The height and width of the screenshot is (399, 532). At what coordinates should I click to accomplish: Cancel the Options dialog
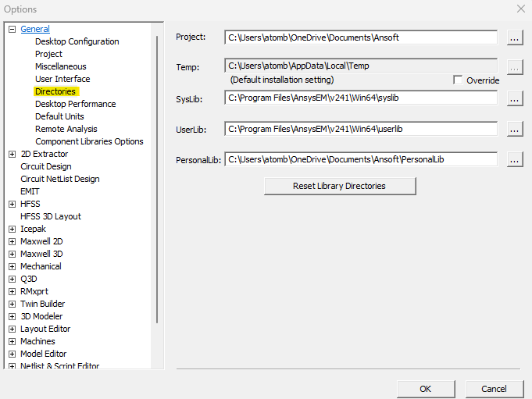494,389
